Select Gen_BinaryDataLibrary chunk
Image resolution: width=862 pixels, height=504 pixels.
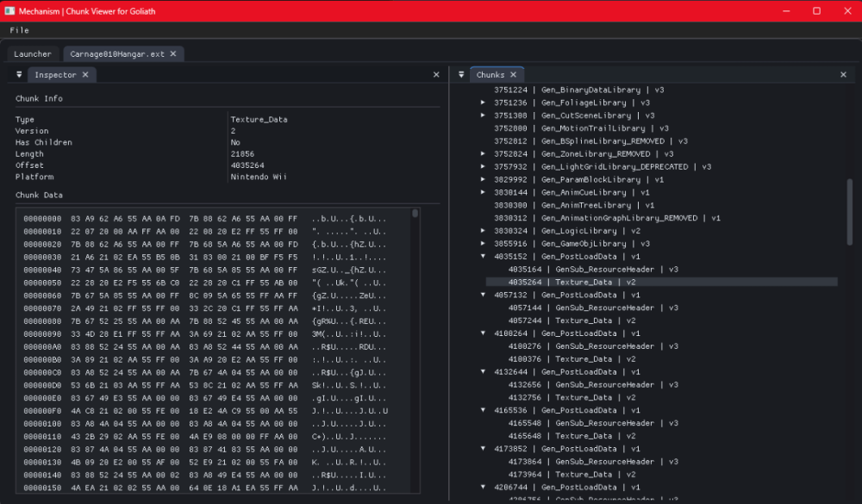[579, 90]
